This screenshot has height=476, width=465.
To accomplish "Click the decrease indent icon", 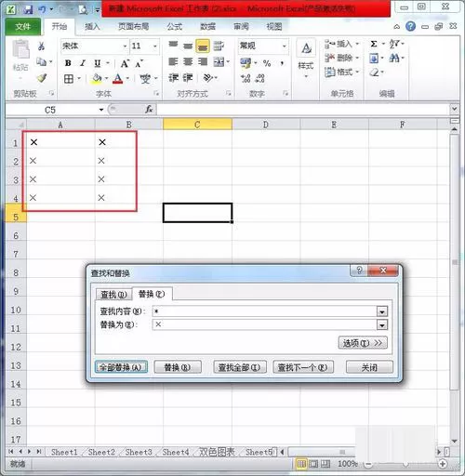I will [173, 77].
